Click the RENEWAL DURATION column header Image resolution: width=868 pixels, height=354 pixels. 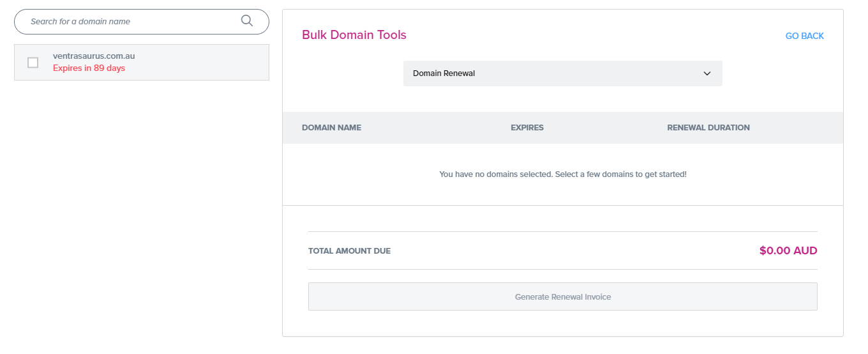click(x=708, y=128)
